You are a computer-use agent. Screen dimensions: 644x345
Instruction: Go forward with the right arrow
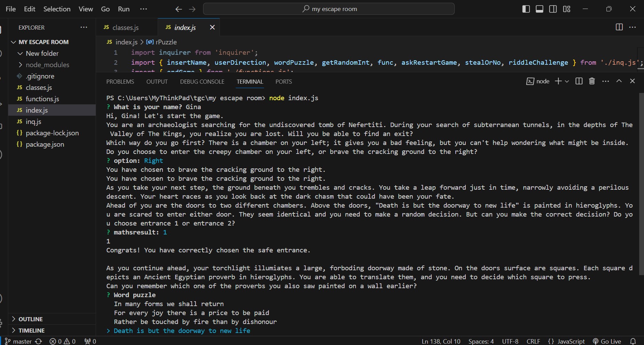coord(192,9)
